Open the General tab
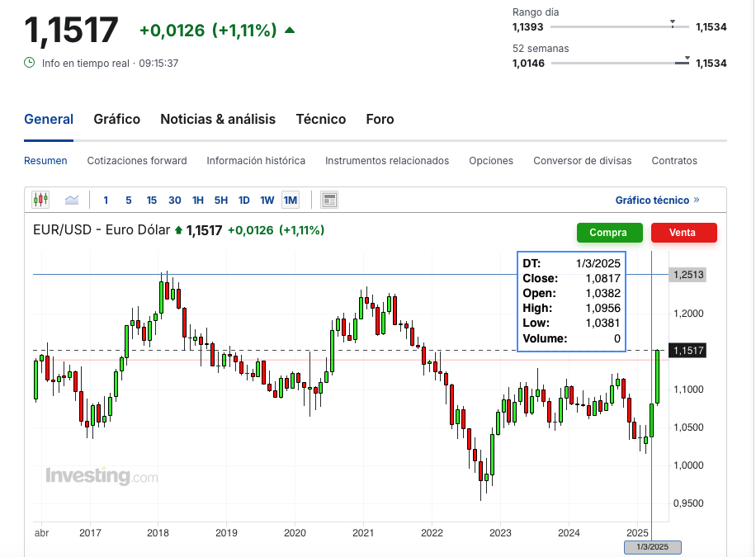Image resolution: width=756 pixels, height=557 pixels. (49, 119)
